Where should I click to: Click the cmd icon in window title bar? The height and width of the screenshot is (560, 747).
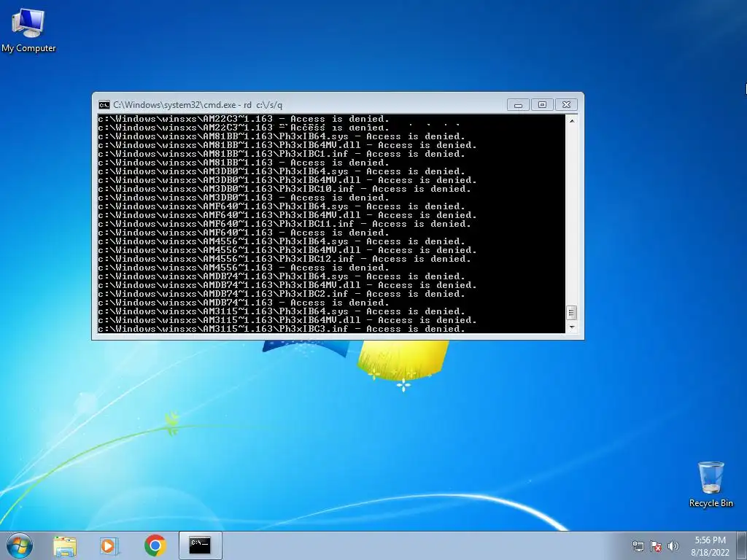click(104, 105)
